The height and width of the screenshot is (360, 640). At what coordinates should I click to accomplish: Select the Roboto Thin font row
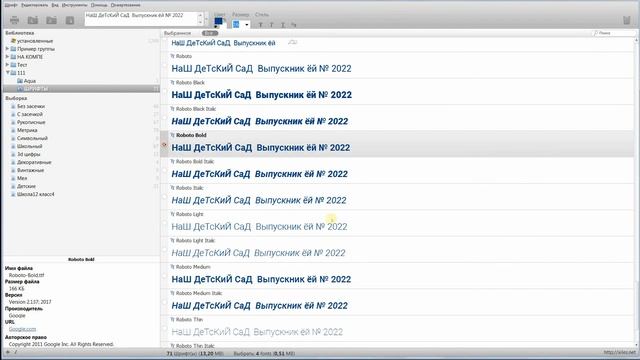(x=398, y=329)
